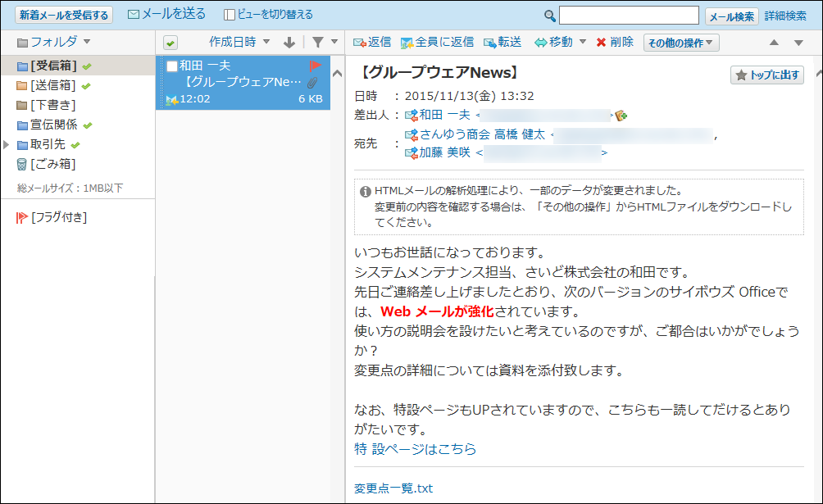Viewport: 823px width, 504px height.
Task: Click the mail icon beside さんゆう商会
Action: 411,135
